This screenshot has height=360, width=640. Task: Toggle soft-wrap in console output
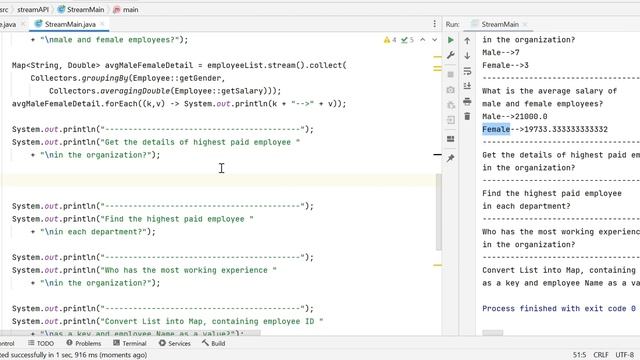pyautogui.click(x=467, y=71)
